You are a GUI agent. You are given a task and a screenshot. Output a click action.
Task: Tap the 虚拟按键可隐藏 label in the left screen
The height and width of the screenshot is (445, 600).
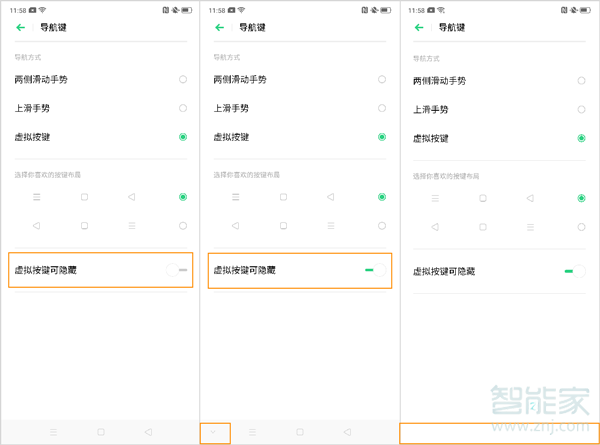tap(46, 270)
